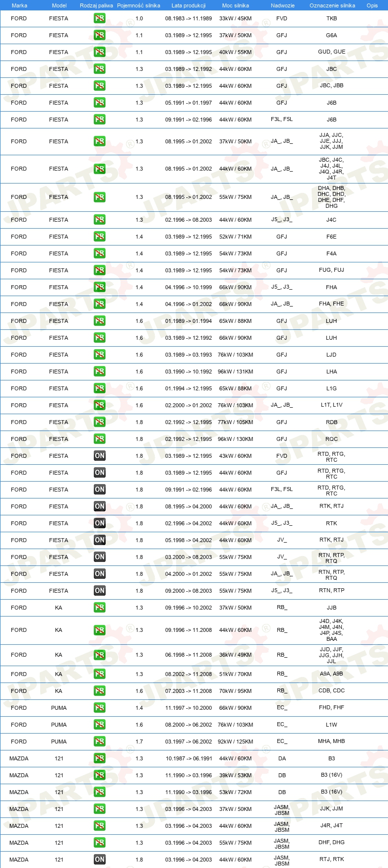Click the power value 53kW / 72KM
Screen dimensions: 388x868
236,792
